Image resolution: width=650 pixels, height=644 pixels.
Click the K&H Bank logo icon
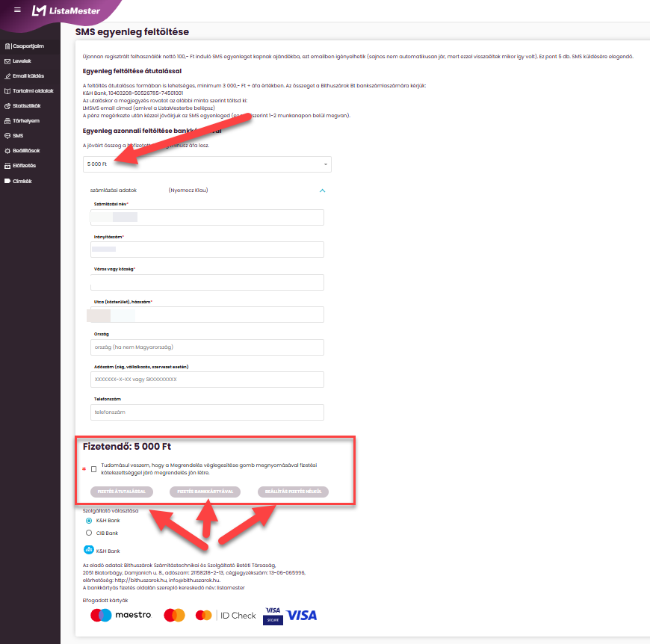point(89,550)
